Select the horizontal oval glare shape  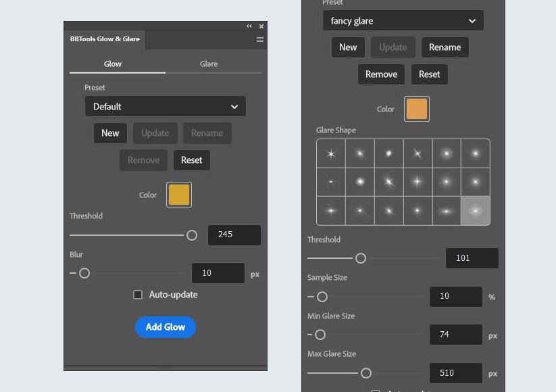point(447,211)
